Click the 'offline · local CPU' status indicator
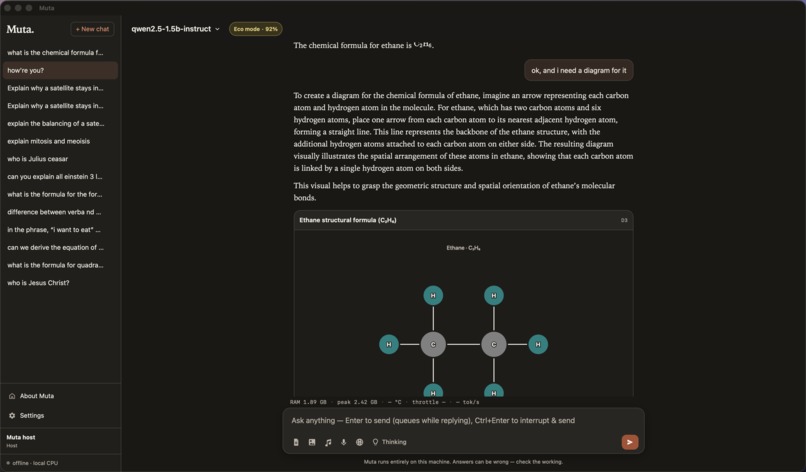 click(33, 463)
